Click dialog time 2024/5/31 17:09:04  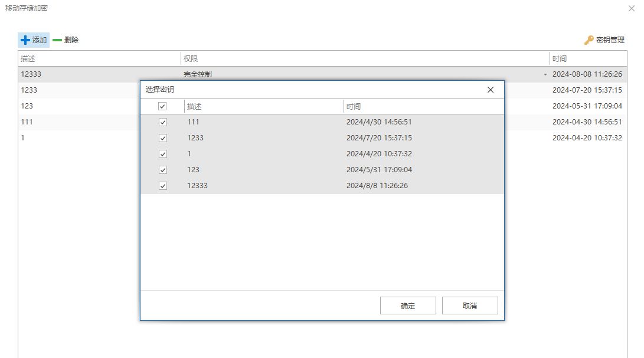[379, 169]
